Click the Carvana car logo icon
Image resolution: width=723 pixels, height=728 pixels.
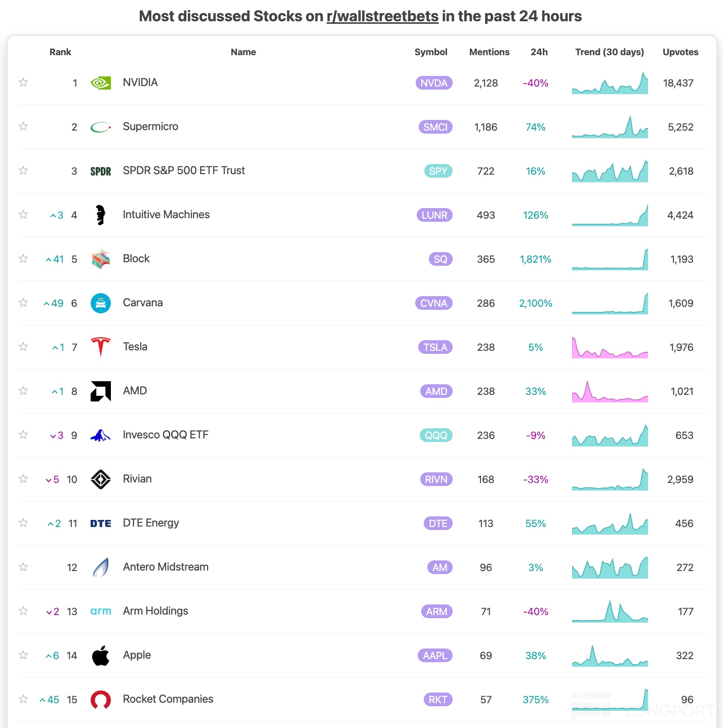point(100,303)
